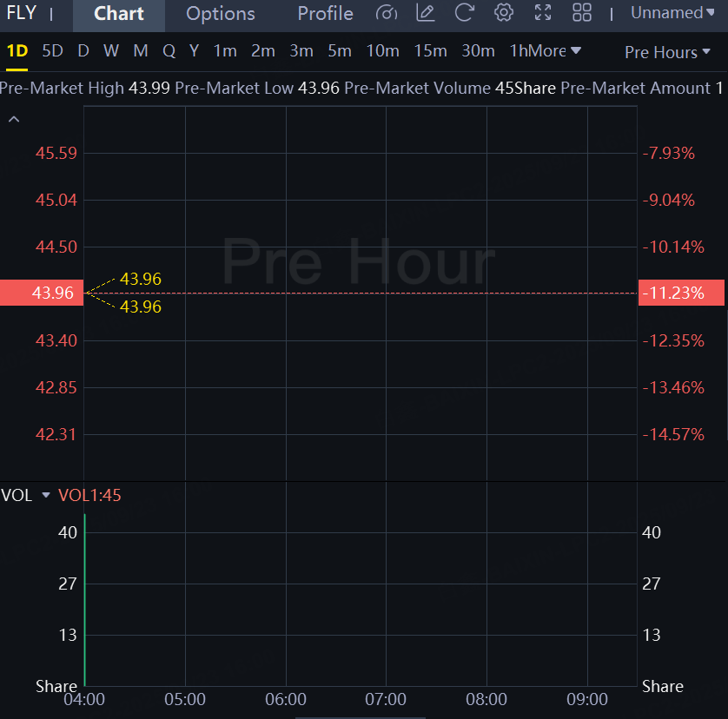Refresh the chart with the reload icon
Screen dimensions: 728x719
tap(465, 13)
